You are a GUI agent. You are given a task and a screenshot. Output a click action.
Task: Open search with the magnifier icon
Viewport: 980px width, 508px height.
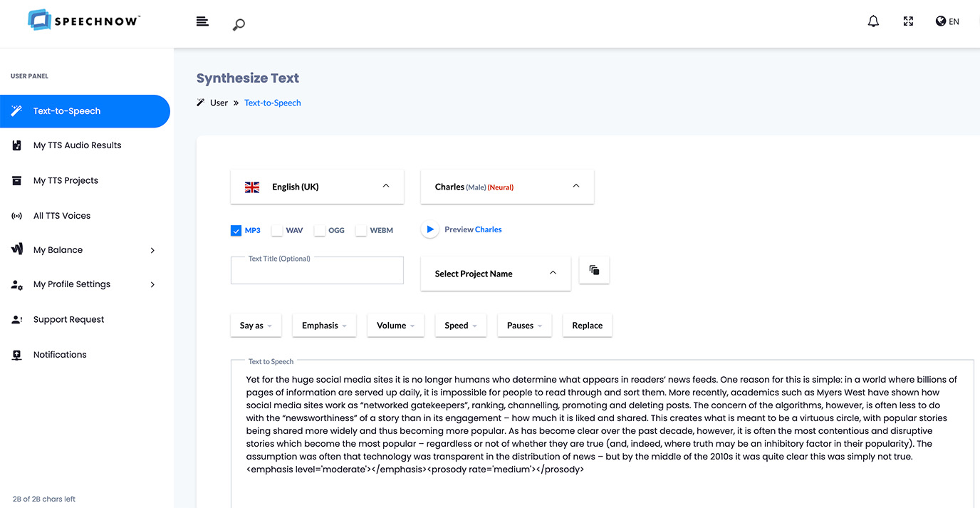click(239, 25)
